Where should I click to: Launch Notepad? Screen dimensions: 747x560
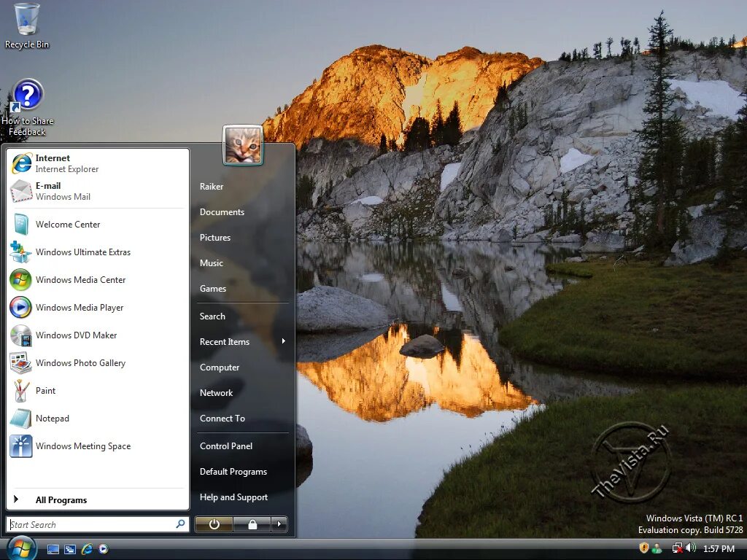[x=98, y=418]
